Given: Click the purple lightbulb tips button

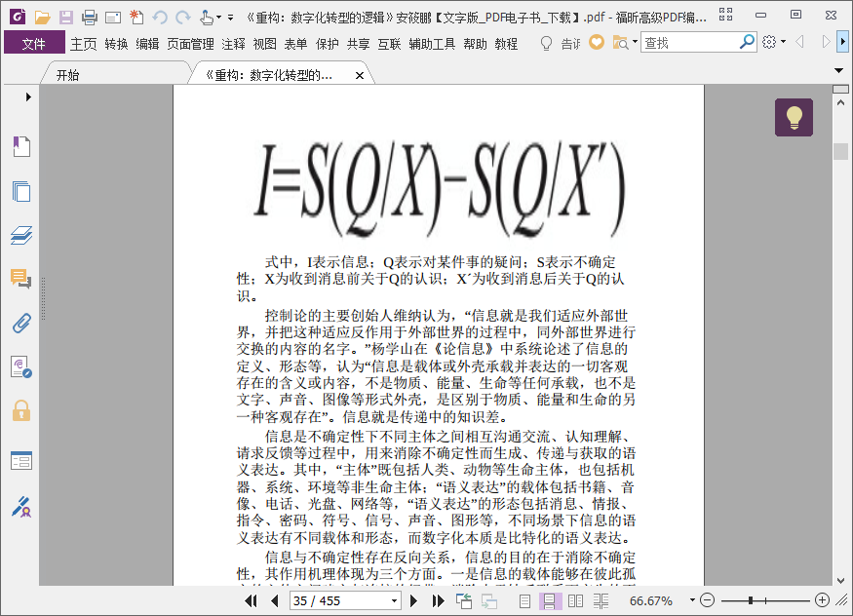Looking at the screenshot, I should click(x=795, y=117).
